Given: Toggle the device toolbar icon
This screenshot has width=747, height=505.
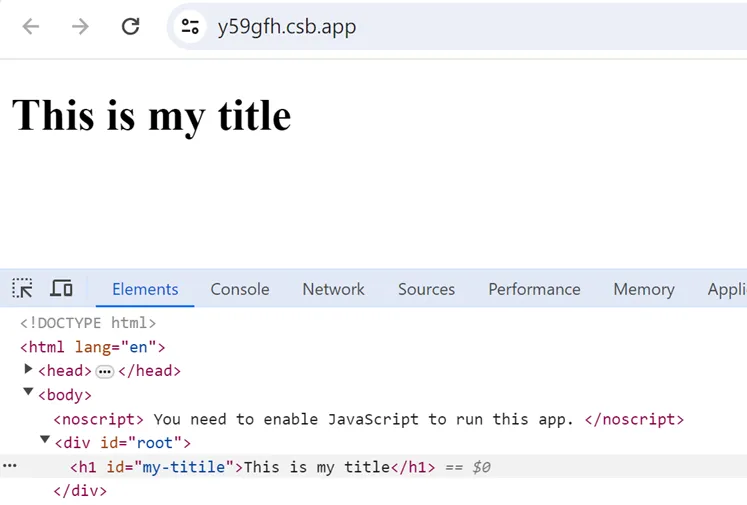Looking at the screenshot, I should click(x=61, y=289).
